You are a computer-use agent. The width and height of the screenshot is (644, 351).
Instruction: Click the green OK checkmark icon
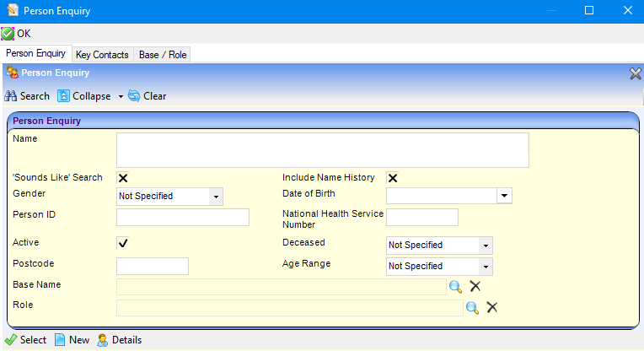(8, 34)
